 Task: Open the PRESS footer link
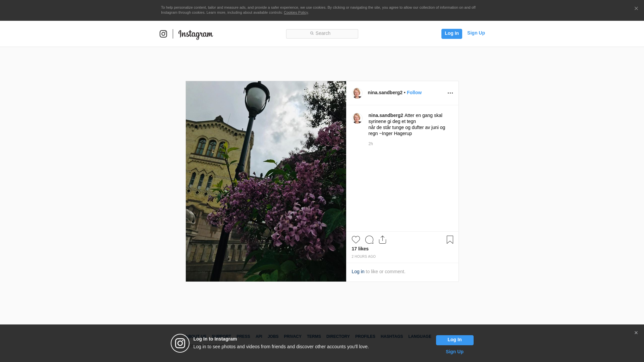243,337
